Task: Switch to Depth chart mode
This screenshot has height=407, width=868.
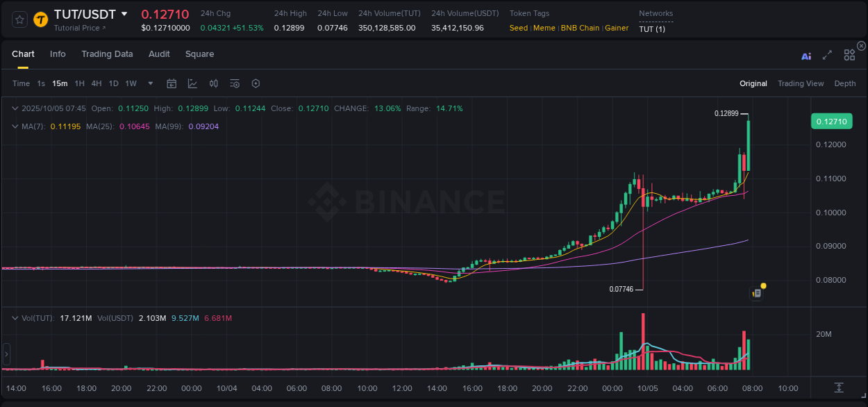Action: (x=844, y=83)
